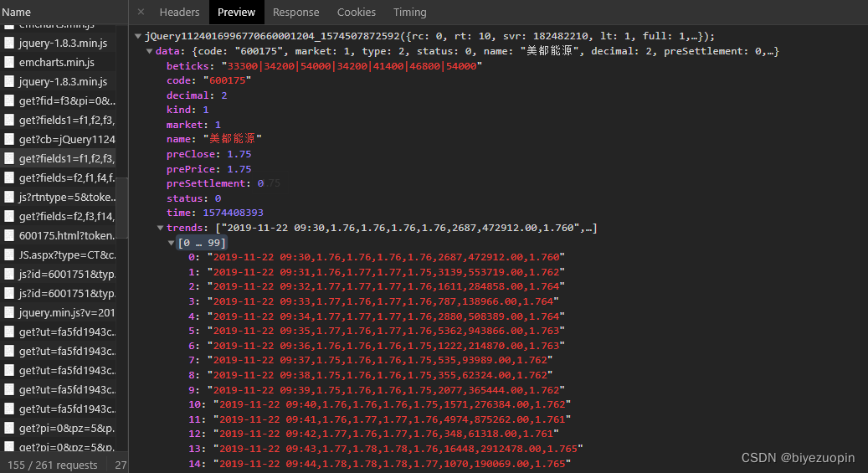Click the request list vertical scrollbar
The image size is (868, 473).
pyautogui.click(x=122, y=209)
